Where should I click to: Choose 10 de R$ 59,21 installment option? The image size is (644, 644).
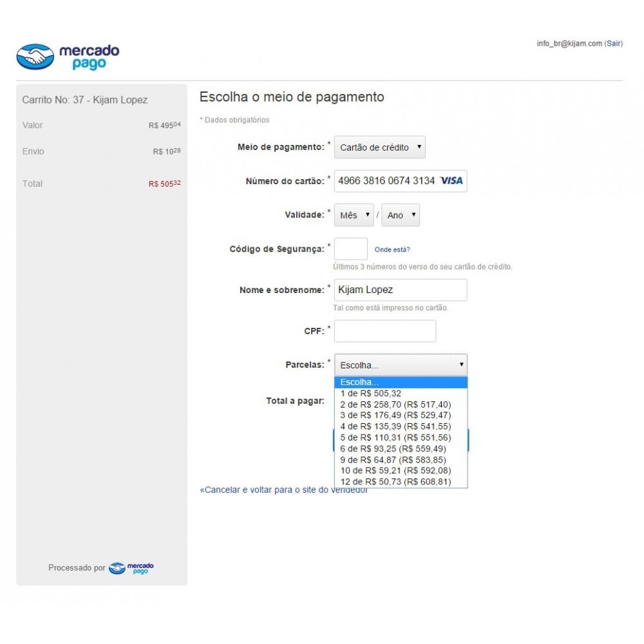click(x=401, y=471)
